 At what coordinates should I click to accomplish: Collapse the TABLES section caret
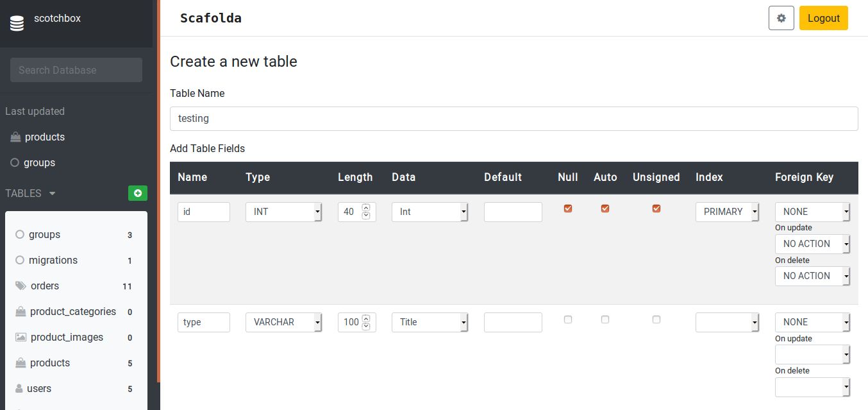pyautogui.click(x=52, y=193)
